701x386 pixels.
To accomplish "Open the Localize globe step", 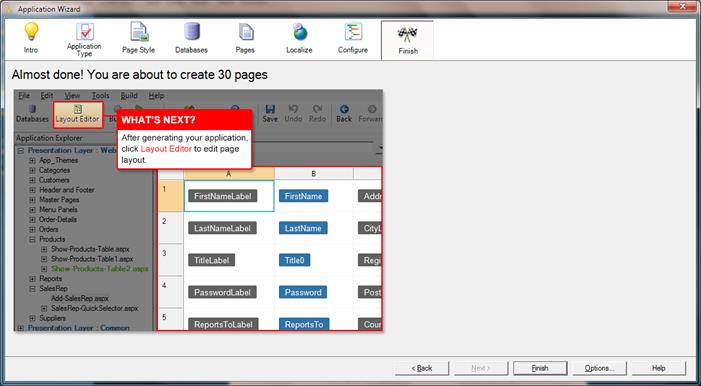I will click(x=299, y=38).
